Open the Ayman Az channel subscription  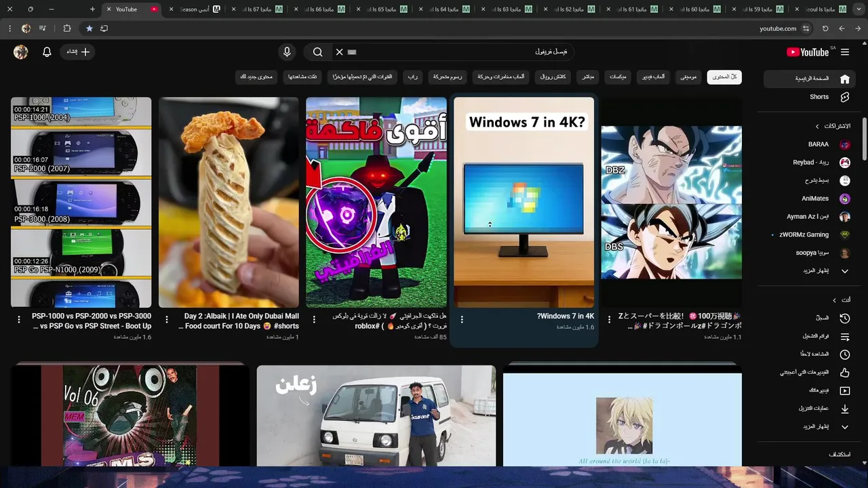click(808, 217)
